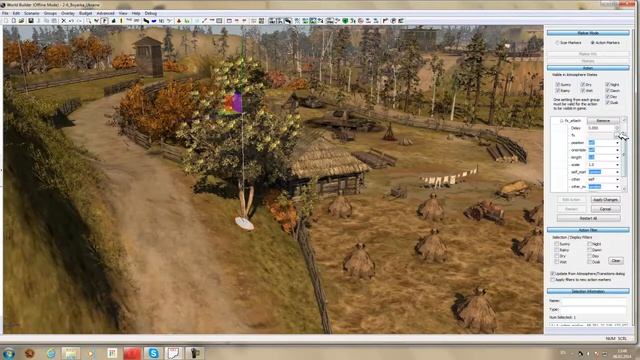Click the X delete icon in the toolbar
Viewport: 640px width, 360px height.
point(64,21)
